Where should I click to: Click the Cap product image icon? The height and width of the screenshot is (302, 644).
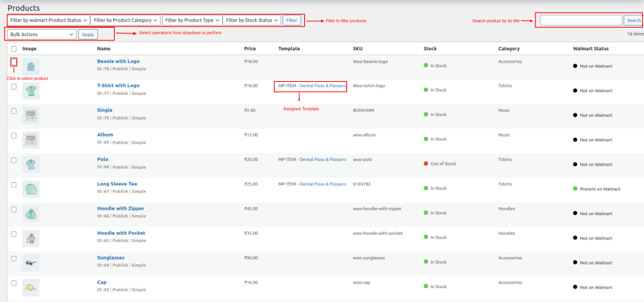pos(31,287)
